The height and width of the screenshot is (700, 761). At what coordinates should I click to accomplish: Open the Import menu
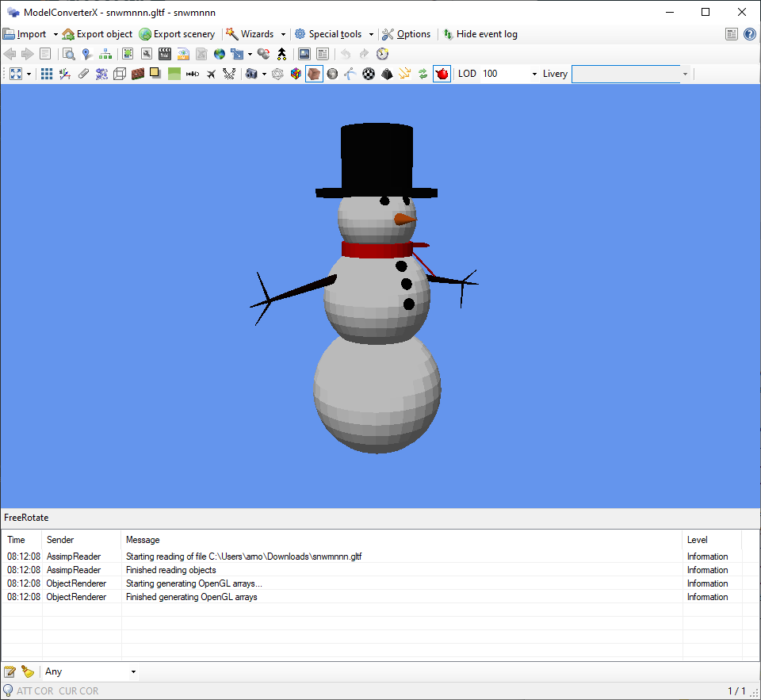pyautogui.click(x=25, y=34)
